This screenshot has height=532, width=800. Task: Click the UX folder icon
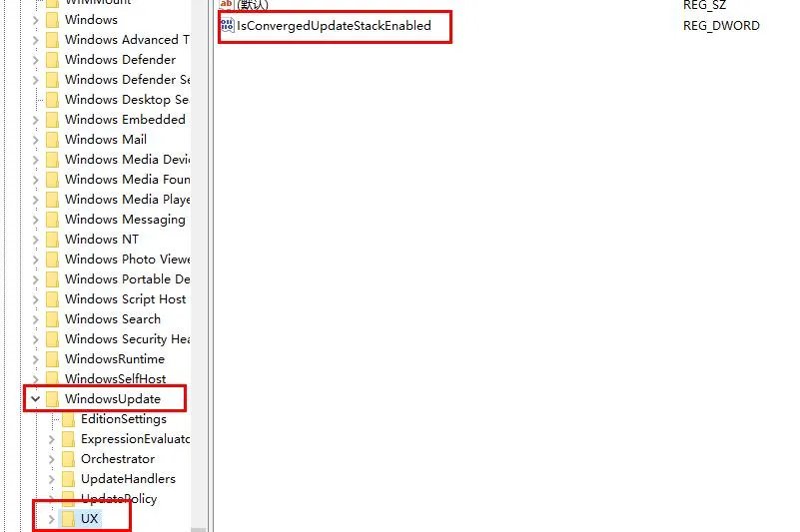pos(68,519)
